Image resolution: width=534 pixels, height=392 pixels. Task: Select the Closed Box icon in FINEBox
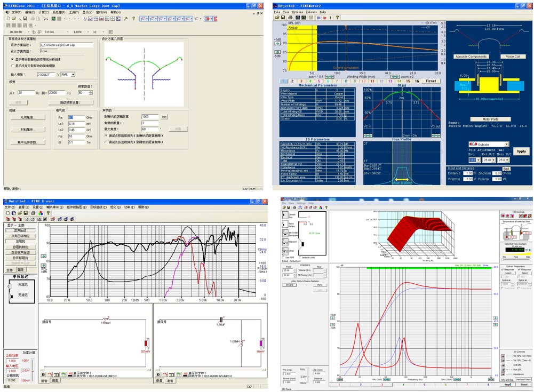point(285,215)
